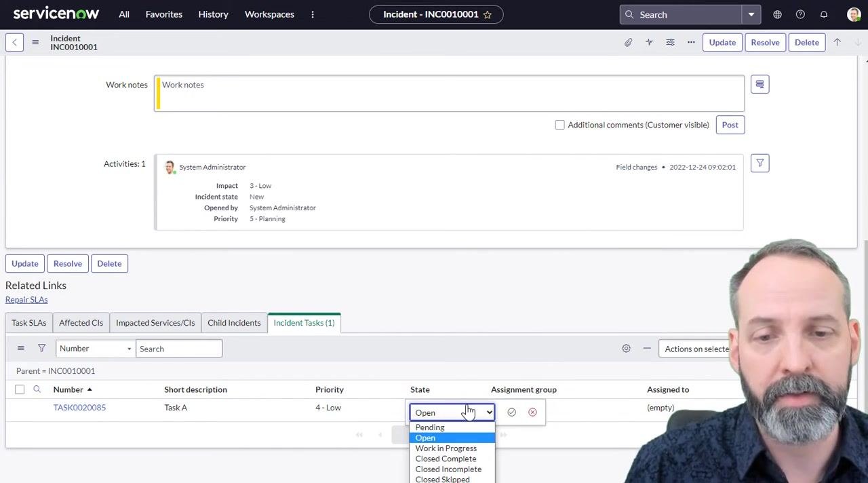This screenshot has height=483, width=868.
Task: Open the activity filter funnel icon
Action: [759, 163]
